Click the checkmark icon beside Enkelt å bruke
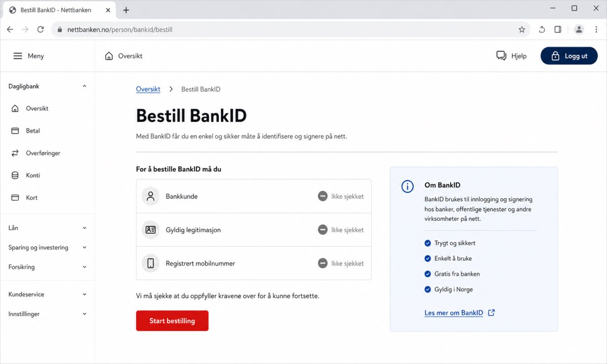Viewport: 607px width, 364px height. pyautogui.click(x=428, y=258)
